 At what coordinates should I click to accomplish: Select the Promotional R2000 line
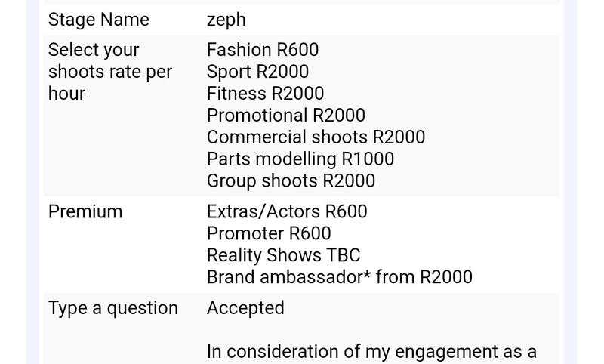click(x=286, y=116)
